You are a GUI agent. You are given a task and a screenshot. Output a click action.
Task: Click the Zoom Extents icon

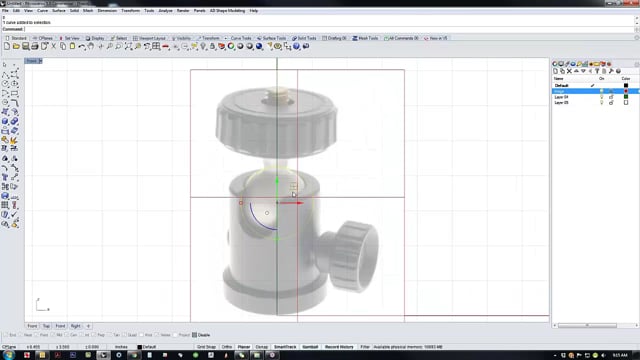tap(128, 47)
